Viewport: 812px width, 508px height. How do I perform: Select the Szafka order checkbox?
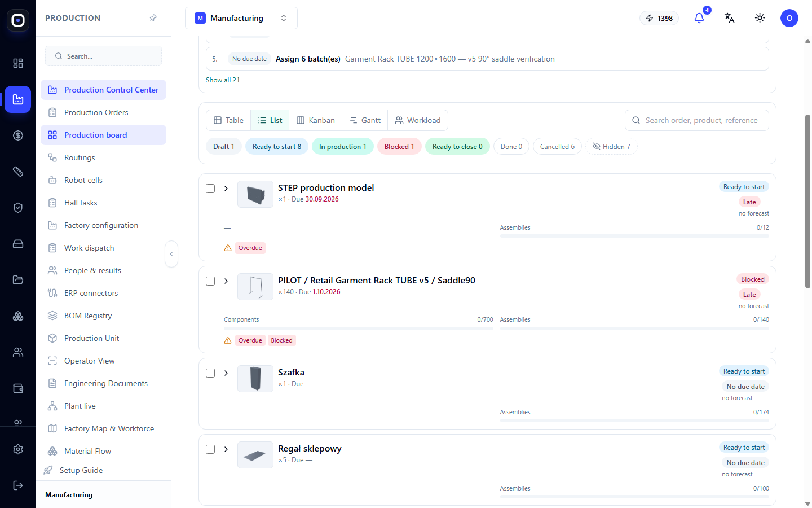click(210, 373)
